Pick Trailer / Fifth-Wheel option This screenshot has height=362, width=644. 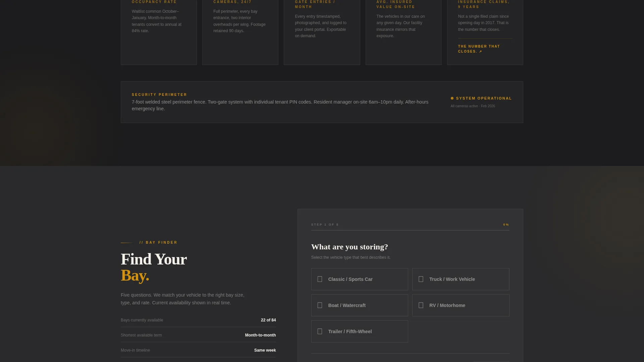click(x=360, y=331)
